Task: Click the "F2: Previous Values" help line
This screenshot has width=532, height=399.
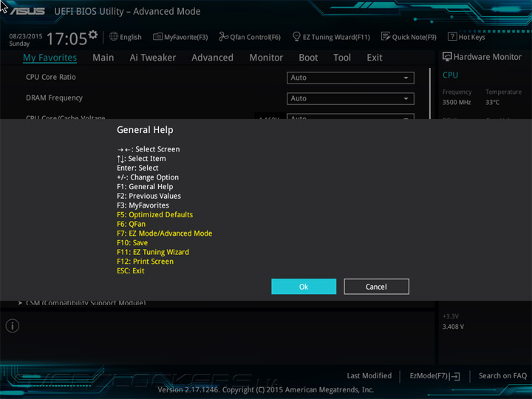Action: click(x=149, y=196)
